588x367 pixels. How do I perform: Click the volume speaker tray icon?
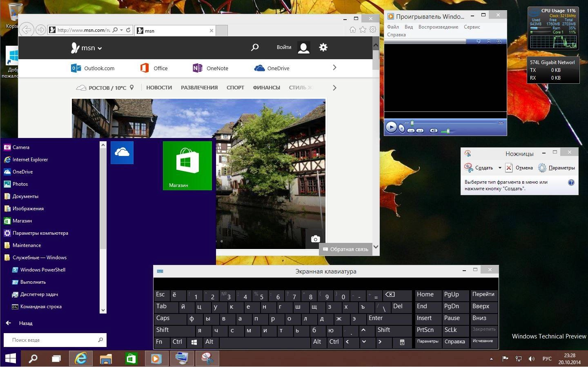click(x=531, y=359)
